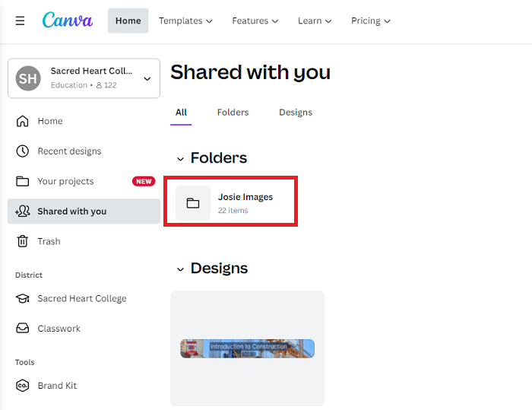Switch to the Folders tab
This screenshot has width=532, height=410.
click(x=233, y=112)
